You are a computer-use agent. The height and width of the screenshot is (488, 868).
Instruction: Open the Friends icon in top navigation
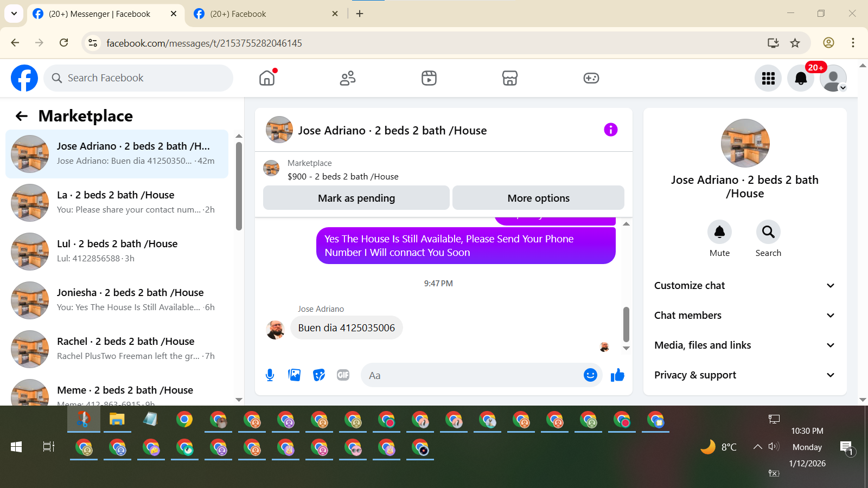348,78
